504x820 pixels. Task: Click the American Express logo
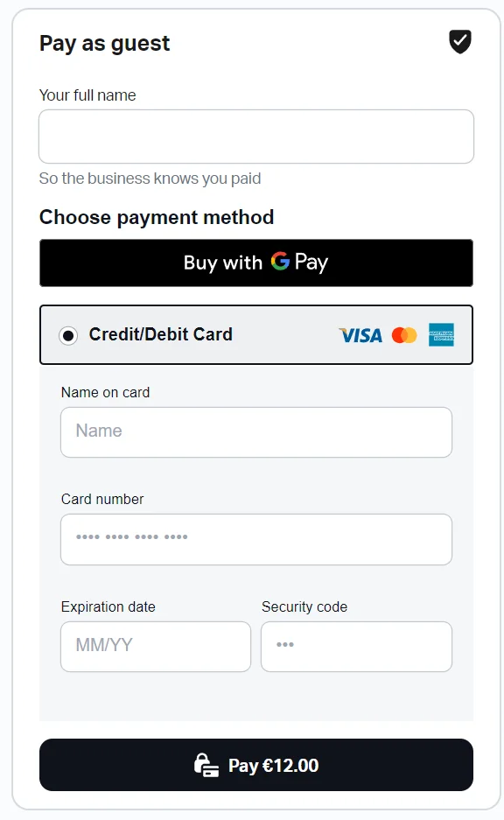coord(441,334)
